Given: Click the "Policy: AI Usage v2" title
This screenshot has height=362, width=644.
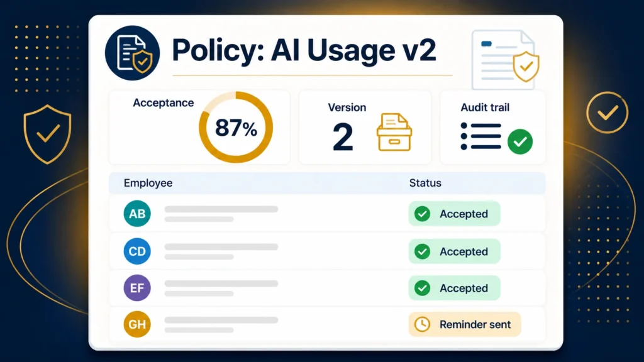Looking at the screenshot, I should coord(304,51).
